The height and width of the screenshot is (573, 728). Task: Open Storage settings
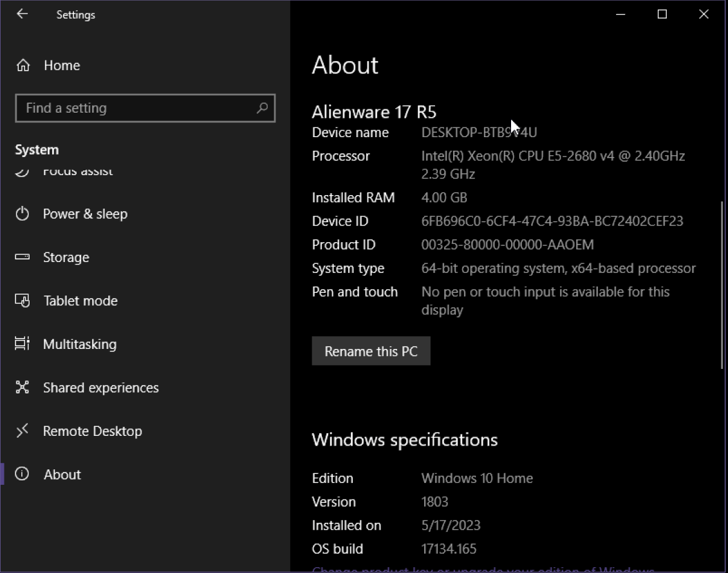point(66,258)
